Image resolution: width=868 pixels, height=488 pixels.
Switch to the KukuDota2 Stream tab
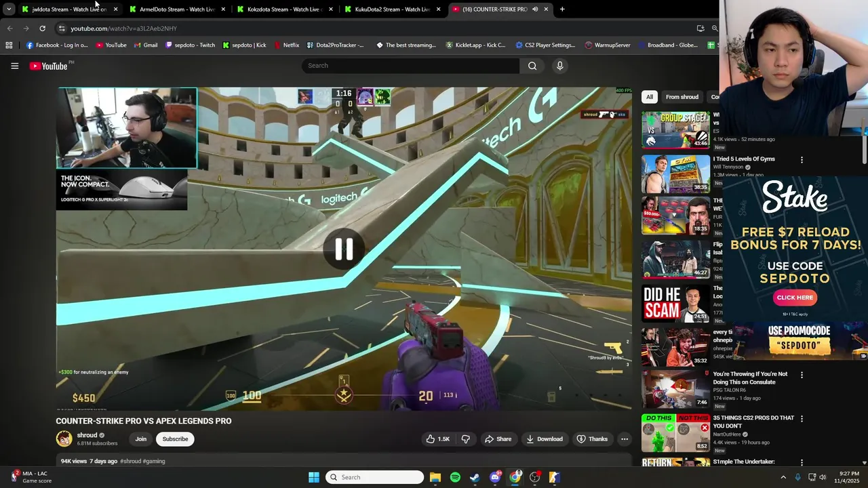pyautogui.click(x=392, y=9)
